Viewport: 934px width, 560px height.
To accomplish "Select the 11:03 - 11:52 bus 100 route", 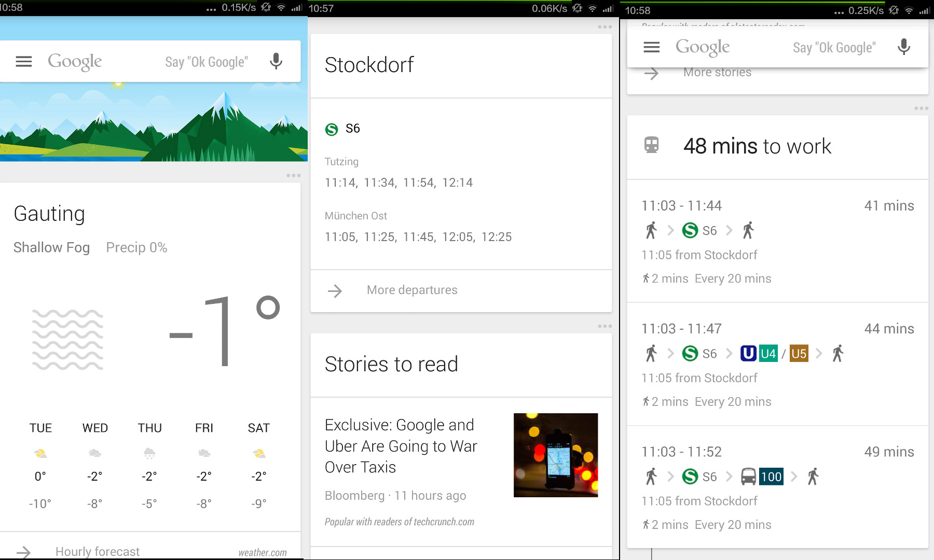I will point(777,487).
